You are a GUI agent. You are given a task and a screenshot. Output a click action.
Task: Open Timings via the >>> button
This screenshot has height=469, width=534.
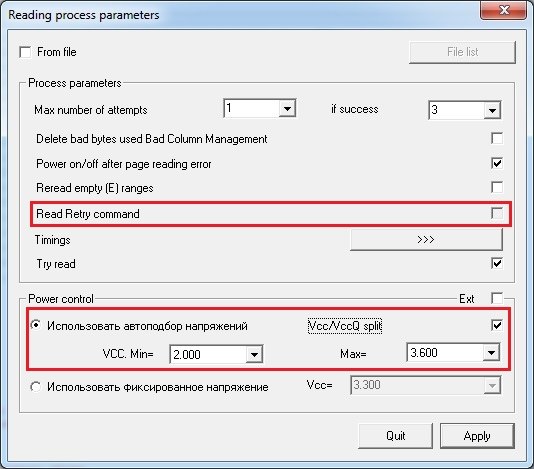coord(426,239)
